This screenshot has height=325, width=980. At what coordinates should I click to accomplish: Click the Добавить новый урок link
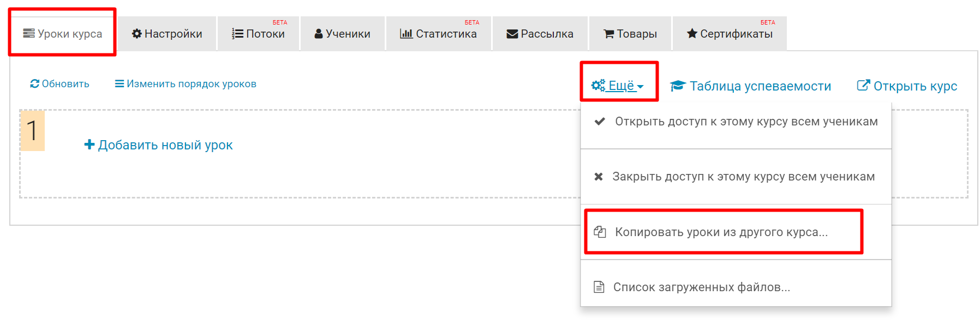pyautogui.click(x=165, y=145)
